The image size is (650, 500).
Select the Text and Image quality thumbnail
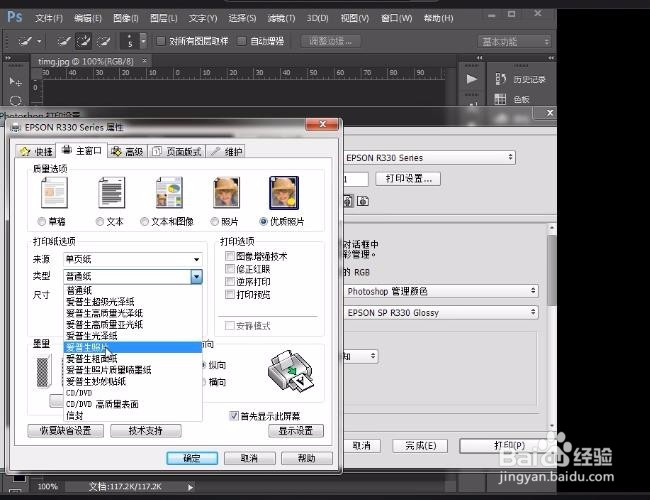click(169, 193)
